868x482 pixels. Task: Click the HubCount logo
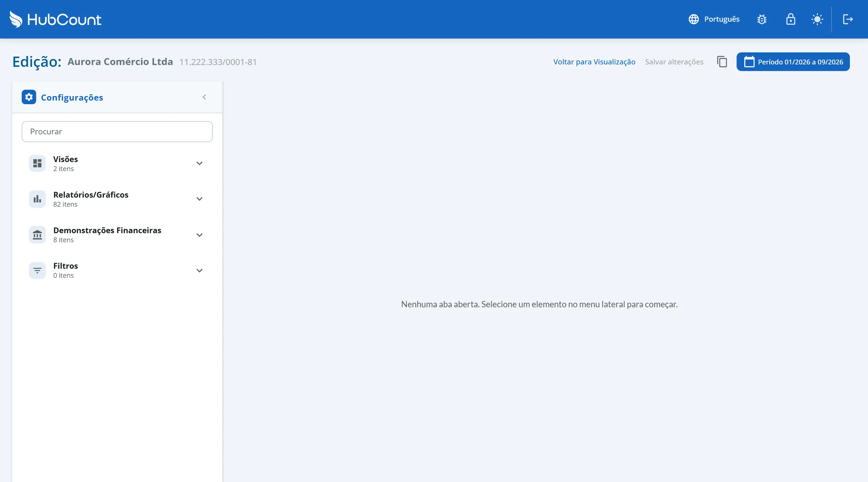[55, 19]
